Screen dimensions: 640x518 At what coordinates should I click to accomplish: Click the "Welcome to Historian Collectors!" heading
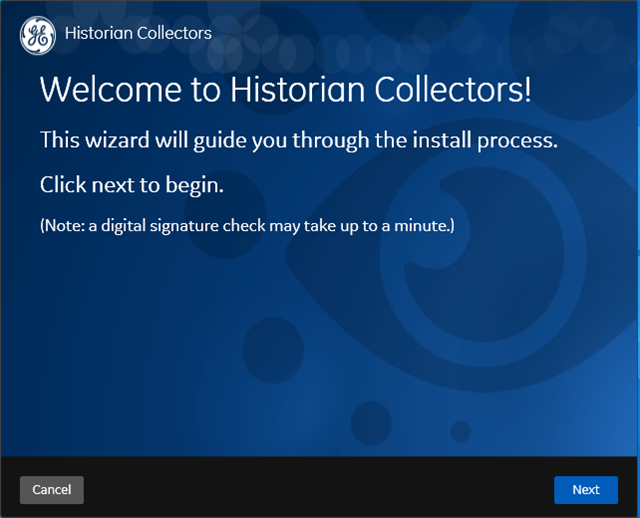pyautogui.click(x=286, y=89)
